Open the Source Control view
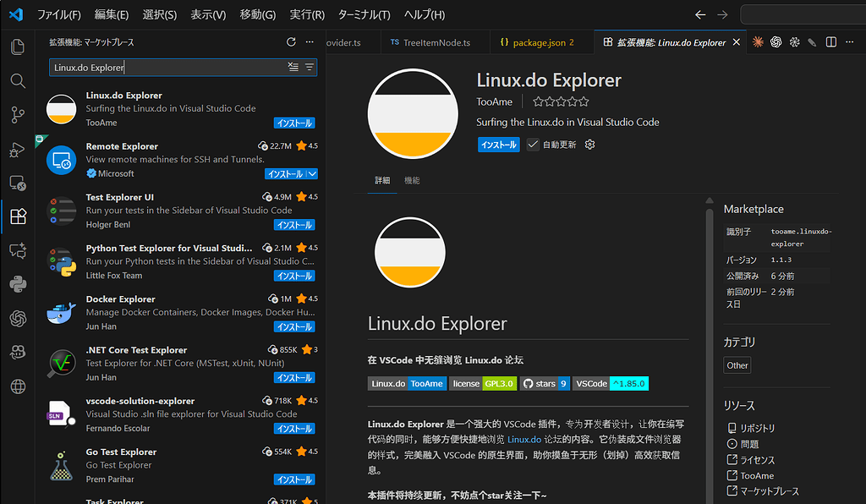 18,115
